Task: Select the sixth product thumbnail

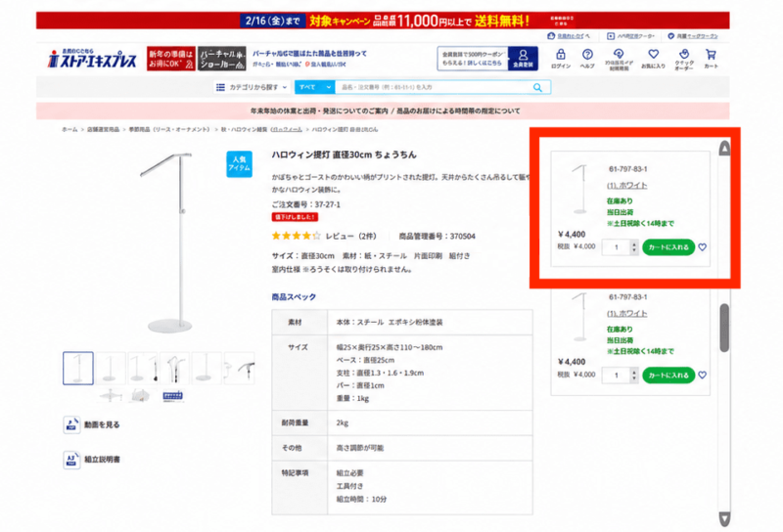Action: [239, 369]
